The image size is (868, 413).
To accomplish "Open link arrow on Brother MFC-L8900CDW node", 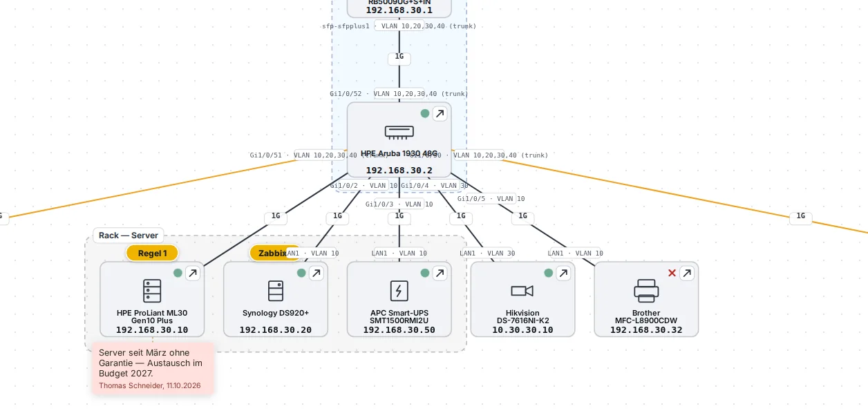I will (687, 273).
